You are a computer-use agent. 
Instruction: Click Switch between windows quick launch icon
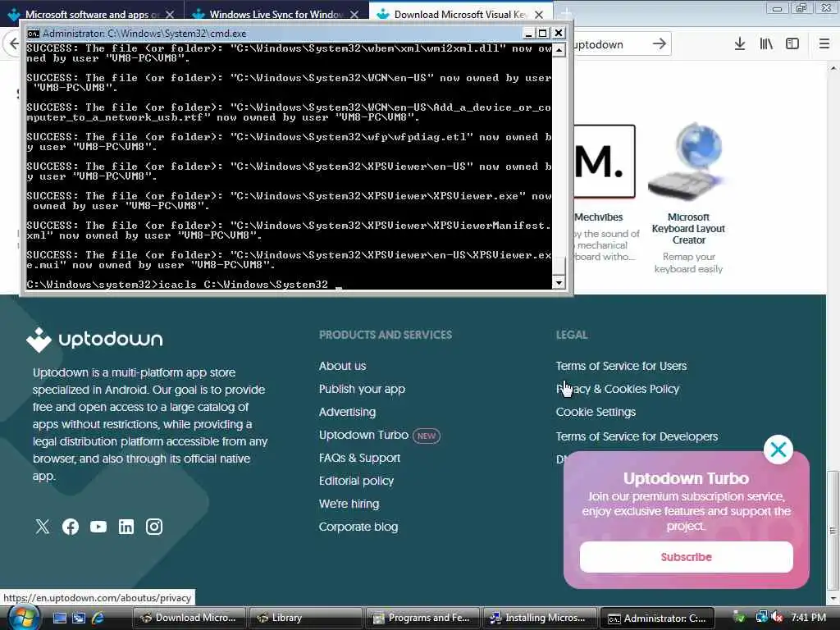(79, 619)
